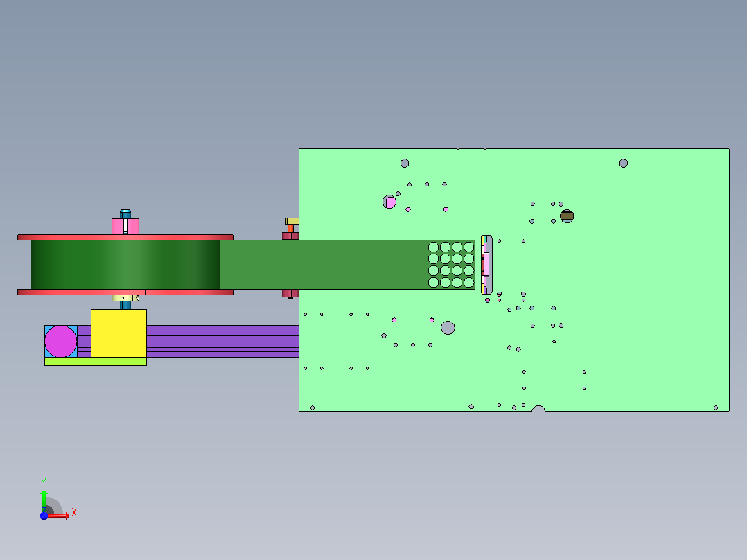Click the magenta circle in the blue square
Image resolution: width=747 pixels, height=560 pixels.
(x=60, y=341)
